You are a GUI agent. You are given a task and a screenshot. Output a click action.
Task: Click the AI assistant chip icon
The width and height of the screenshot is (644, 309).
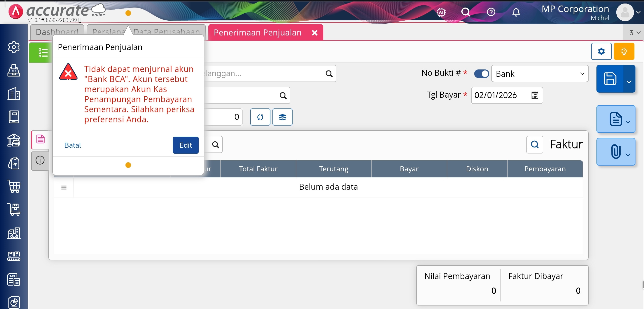point(441,12)
